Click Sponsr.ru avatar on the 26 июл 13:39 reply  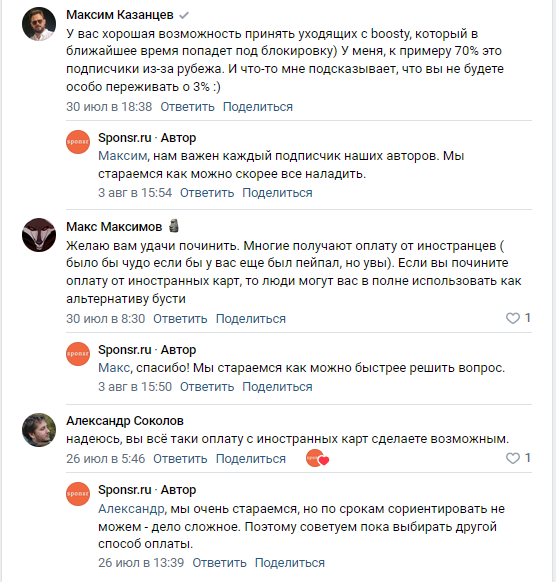(x=78, y=494)
